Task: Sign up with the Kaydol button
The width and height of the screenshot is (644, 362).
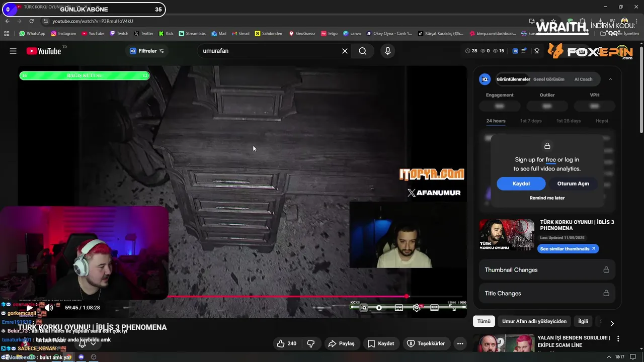Action: tap(521, 184)
